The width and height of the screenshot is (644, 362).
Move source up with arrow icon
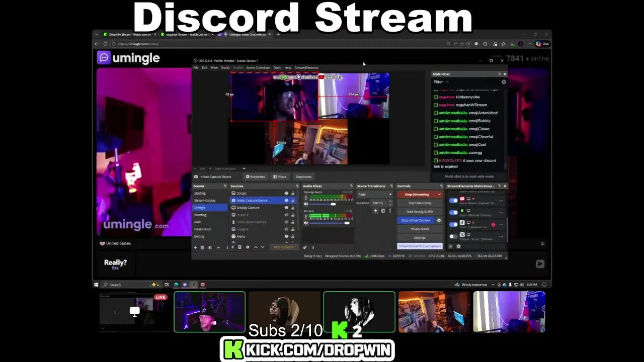click(x=256, y=247)
